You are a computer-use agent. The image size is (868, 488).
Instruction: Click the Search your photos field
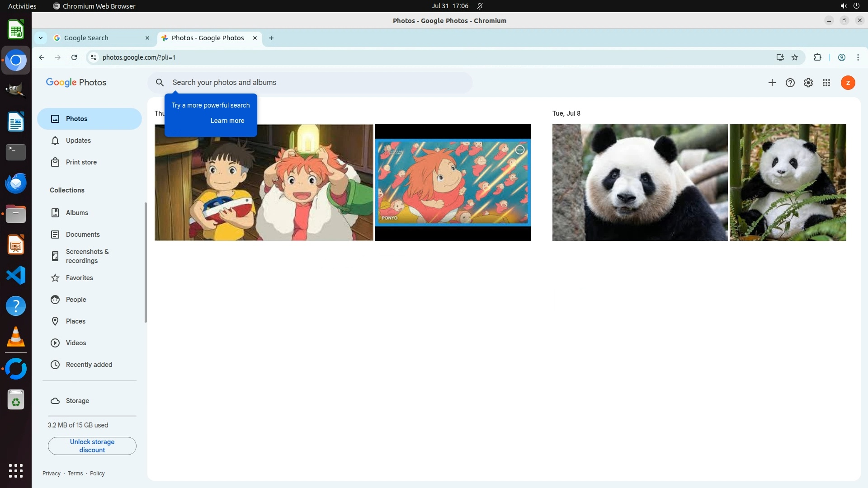(316, 83)
